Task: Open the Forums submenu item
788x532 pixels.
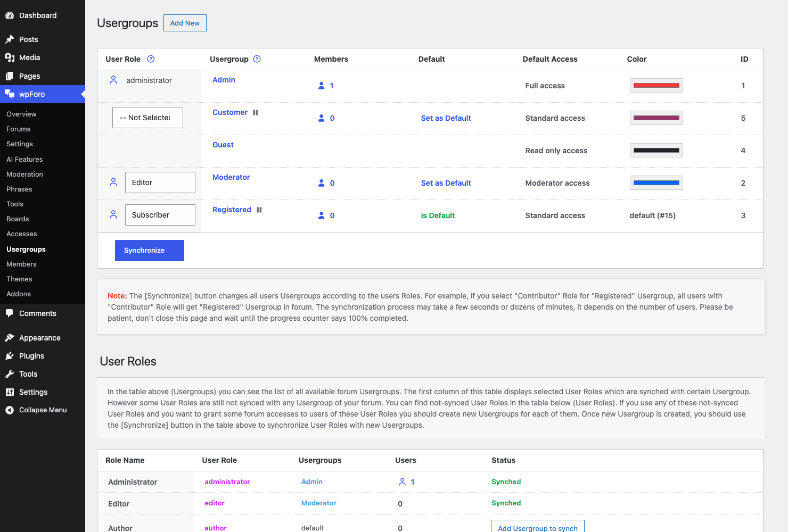Action: [19, 129]
